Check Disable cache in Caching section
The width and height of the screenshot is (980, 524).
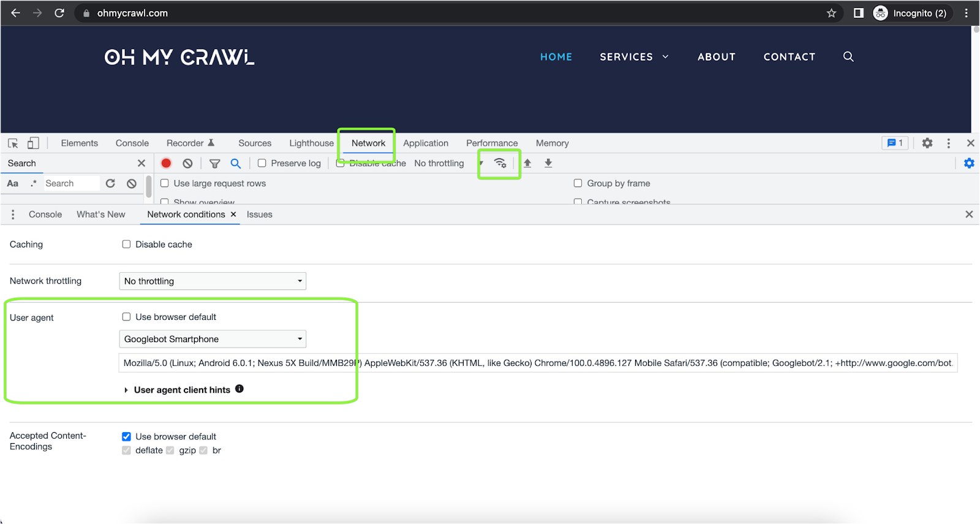coord(127,244)
